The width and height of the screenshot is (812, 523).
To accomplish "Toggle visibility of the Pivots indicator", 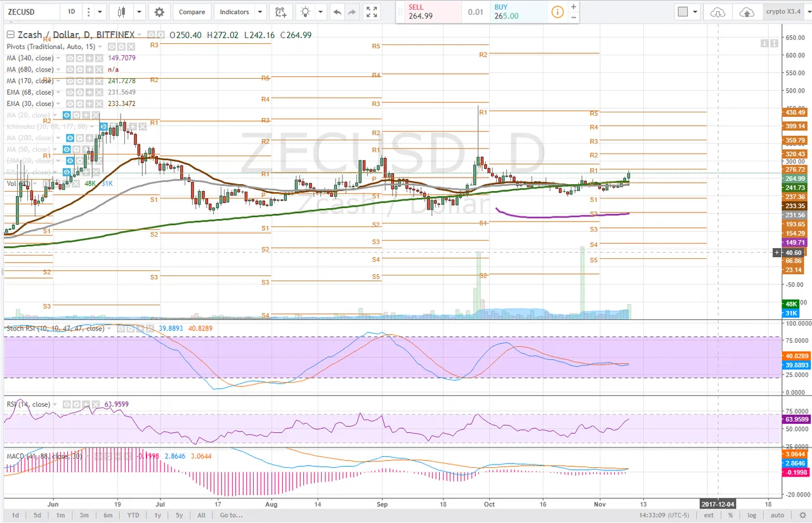I will pyautogui.click(x=112, y=46).
